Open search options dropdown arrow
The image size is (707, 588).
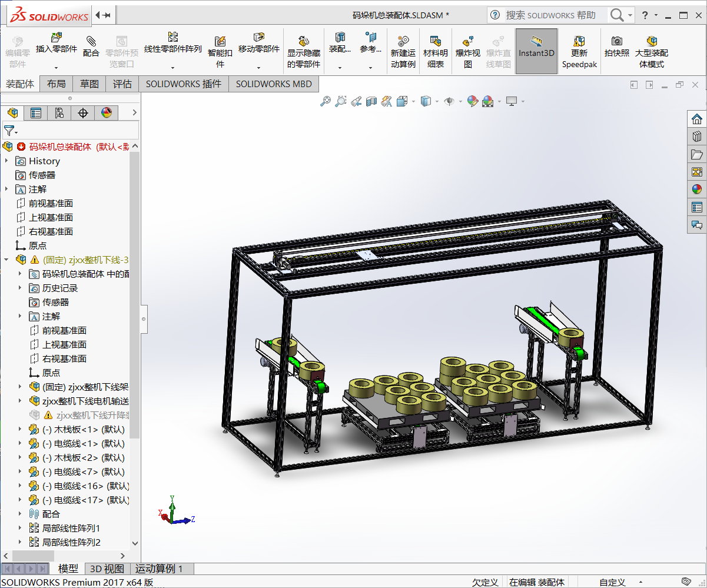(630, 15)
